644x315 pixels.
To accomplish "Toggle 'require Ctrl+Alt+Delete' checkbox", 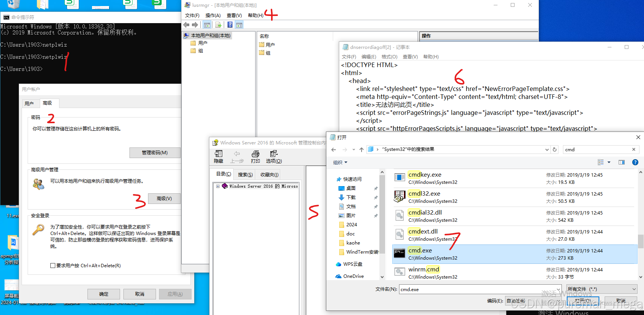I will (53, 266).
